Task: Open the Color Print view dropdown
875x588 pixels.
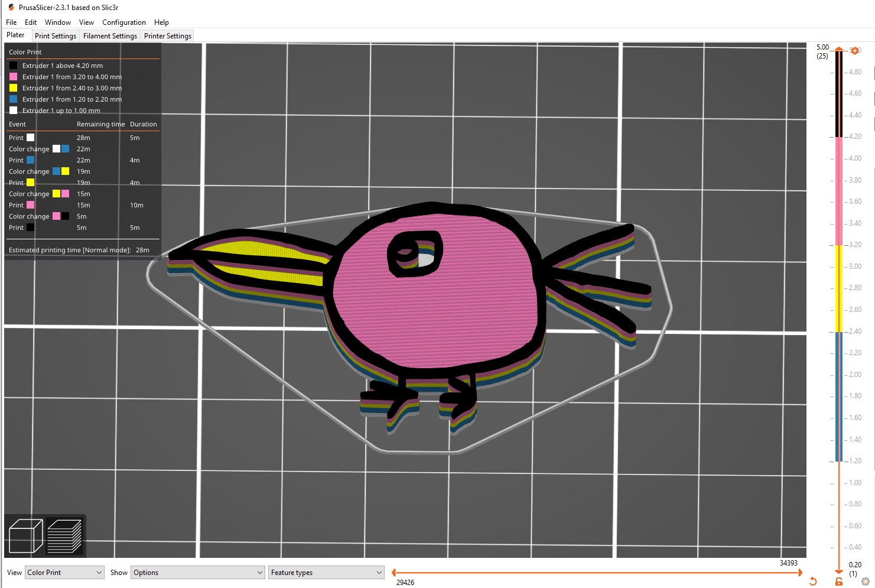Action: click(65, 573)
